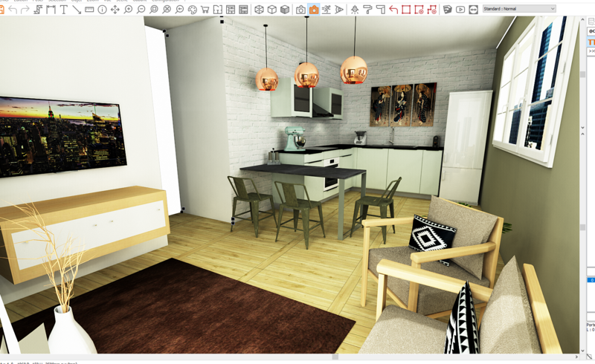The image size is (595, 364).
Task: Open the color palette icon
Action: click(x=193, y=10)
